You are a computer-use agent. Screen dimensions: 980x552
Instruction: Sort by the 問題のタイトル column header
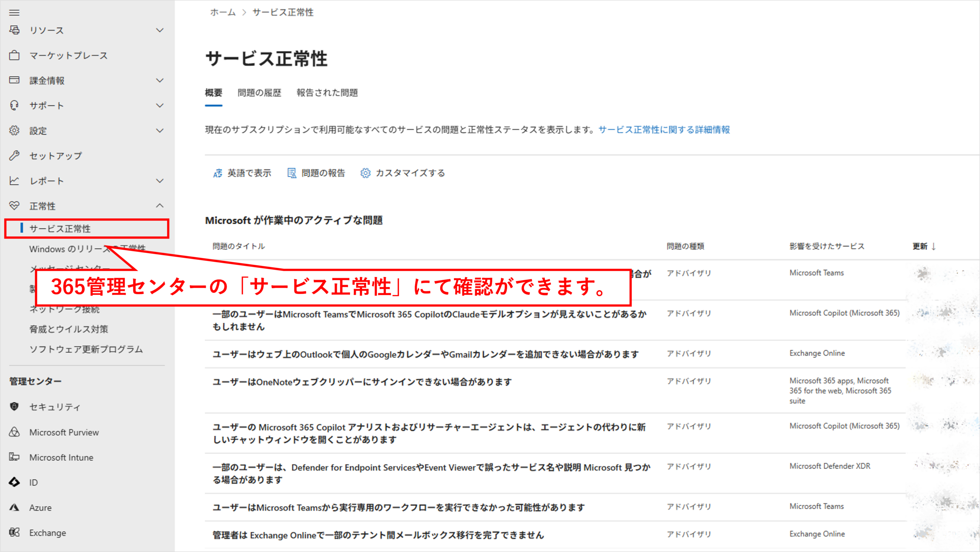239,246
